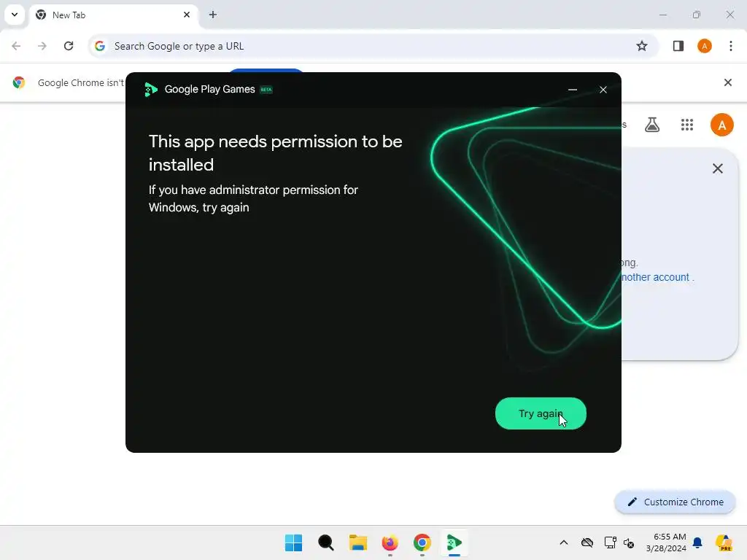Close the Google Play Games installer window

pyautogui.click(x=603, y=90)
